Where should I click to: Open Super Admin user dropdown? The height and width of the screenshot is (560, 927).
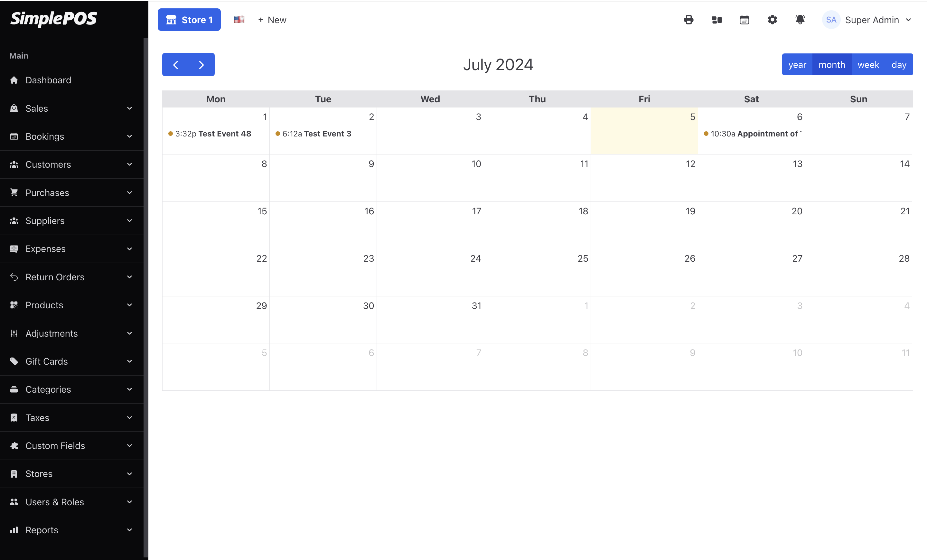tap(867, 20)
